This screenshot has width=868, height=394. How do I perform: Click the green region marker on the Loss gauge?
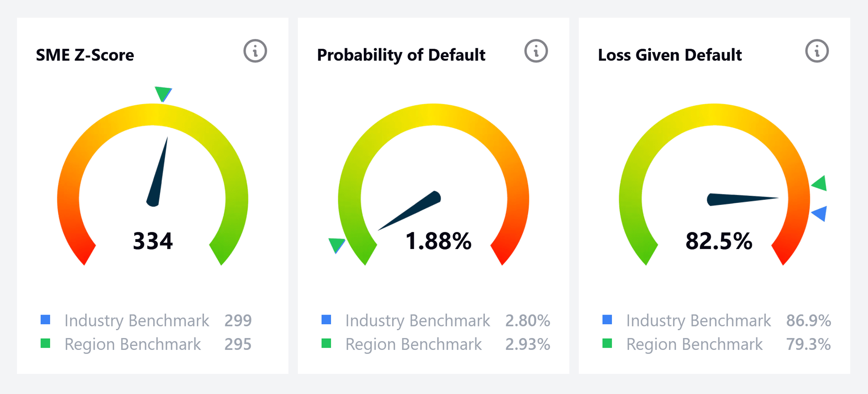pyautogui.click(x=820, y=184)
